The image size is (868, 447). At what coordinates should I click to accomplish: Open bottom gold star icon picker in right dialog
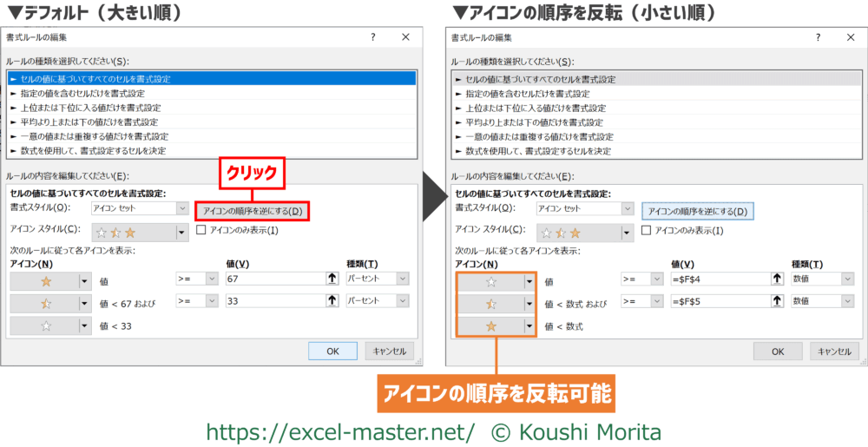point(529,326)
